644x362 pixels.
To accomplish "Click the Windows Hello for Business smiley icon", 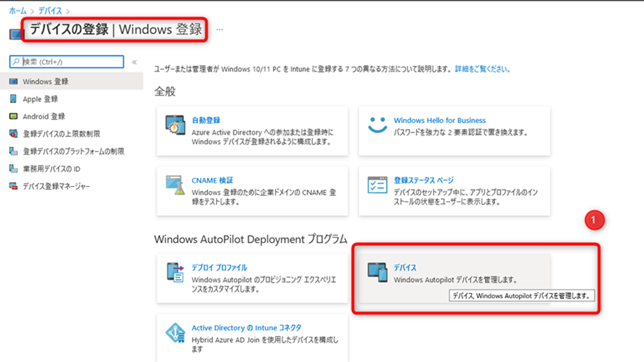I will pos(377,124).
